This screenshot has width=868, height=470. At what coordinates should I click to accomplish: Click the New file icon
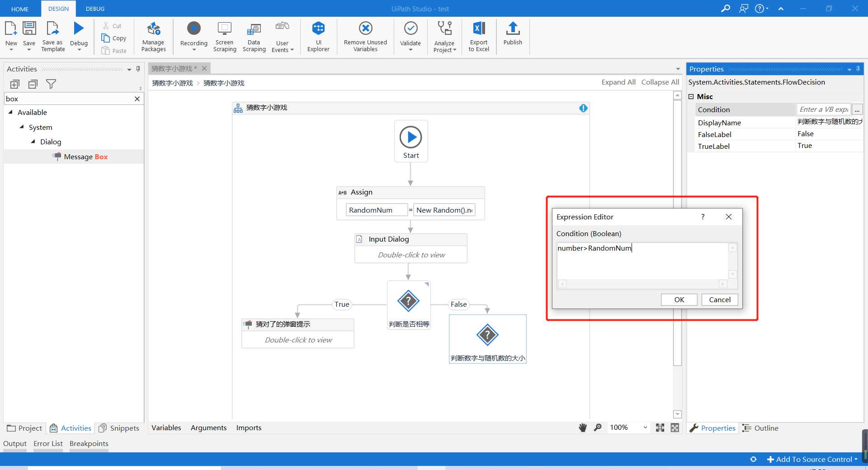(x=11, y=28)
